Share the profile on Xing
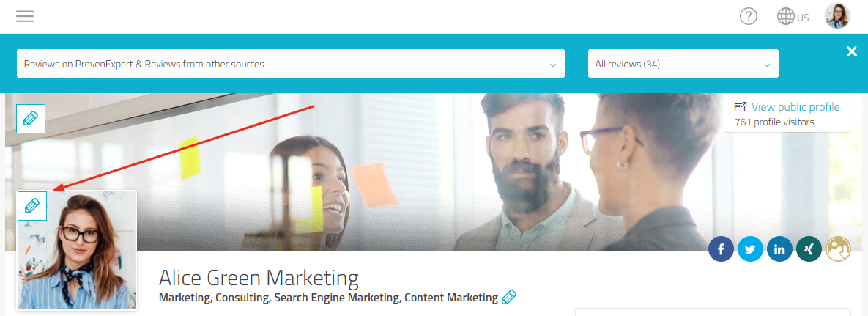The height and width of the screenshot is (316, 868). tap(809, 249)
